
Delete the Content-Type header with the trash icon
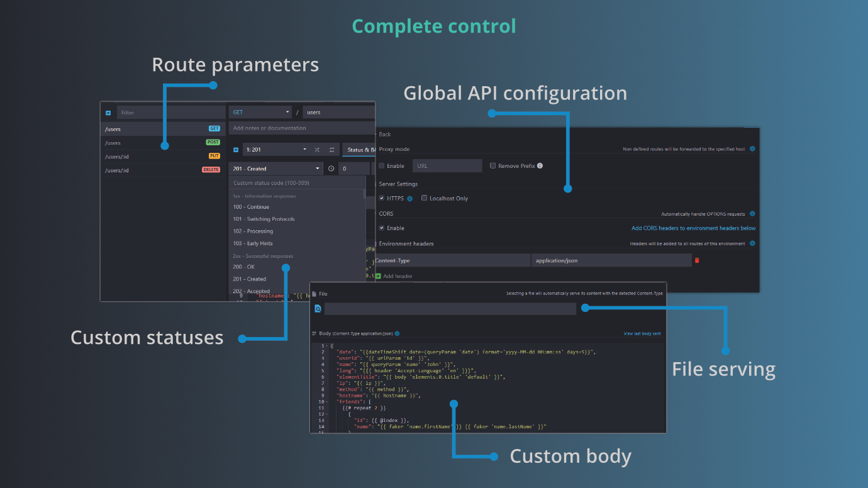coord(697,260)
